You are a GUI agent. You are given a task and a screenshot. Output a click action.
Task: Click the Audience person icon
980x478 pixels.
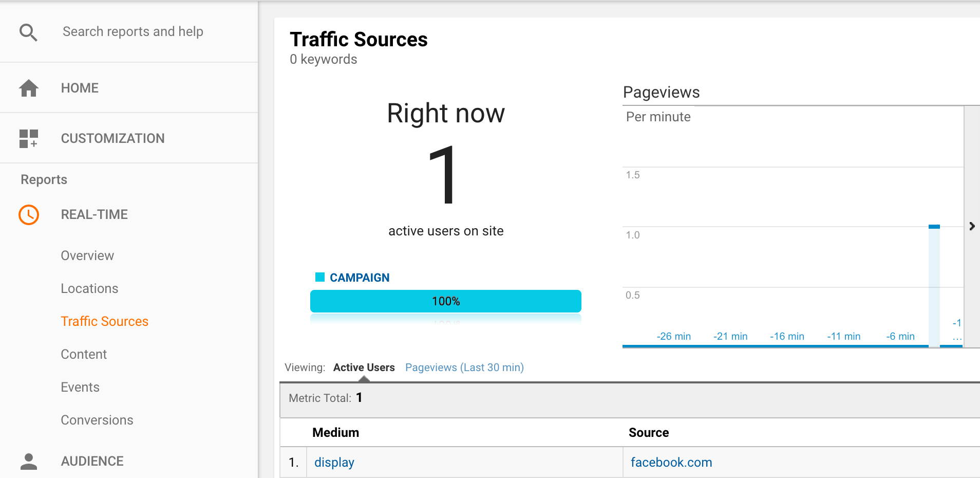point(29,461)
